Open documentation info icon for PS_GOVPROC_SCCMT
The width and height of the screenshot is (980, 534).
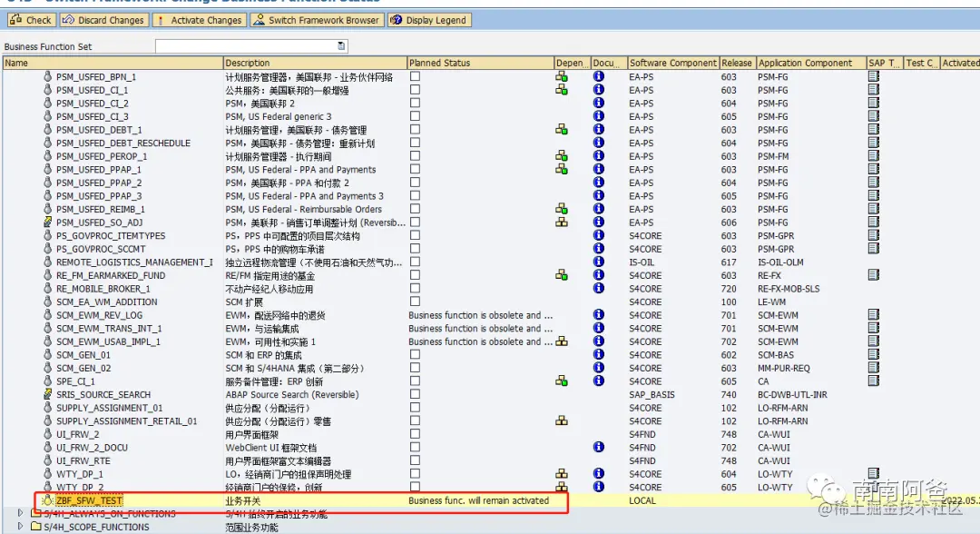(x=599, y=248)
